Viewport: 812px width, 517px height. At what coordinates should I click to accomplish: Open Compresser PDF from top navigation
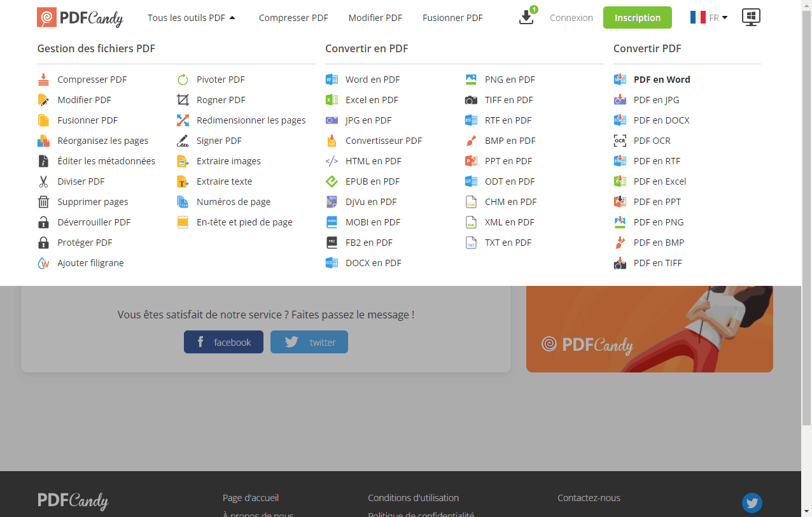point(293,18)
